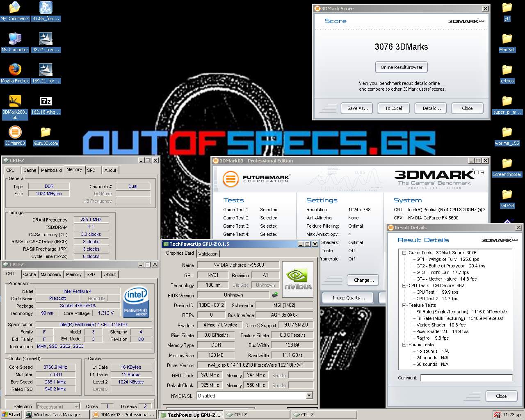Screen dimensions: 525x420
Task: Click the Start button
Action: (x=11, y=415)
